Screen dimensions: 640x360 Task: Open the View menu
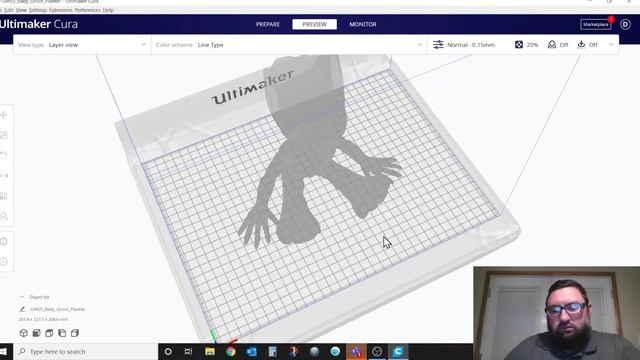[21, 10]
